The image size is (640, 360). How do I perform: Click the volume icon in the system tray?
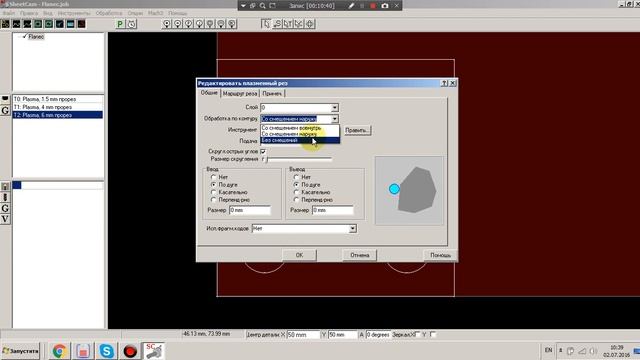pyautogui.click(x=593, y=351)
